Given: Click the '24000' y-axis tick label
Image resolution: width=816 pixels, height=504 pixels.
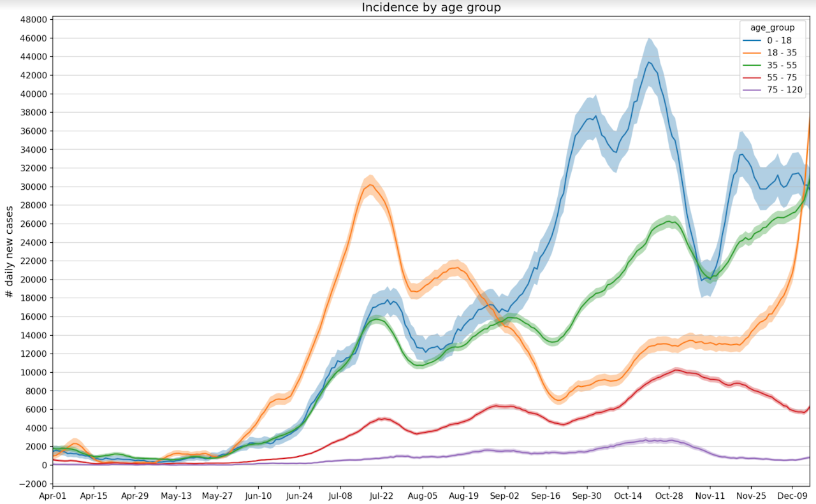Looking at the screenshot, I should 34,242.
